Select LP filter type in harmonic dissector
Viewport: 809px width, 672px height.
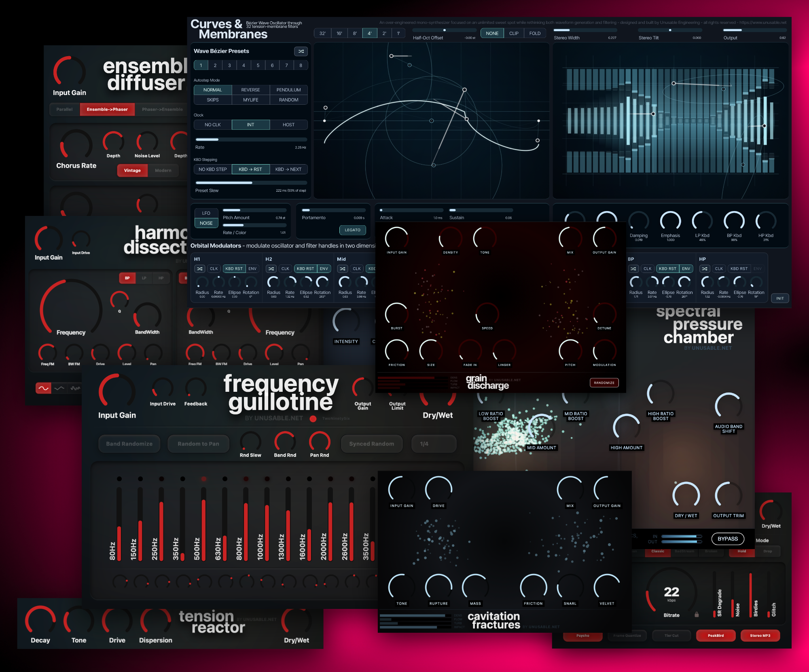tap(144, 278)
